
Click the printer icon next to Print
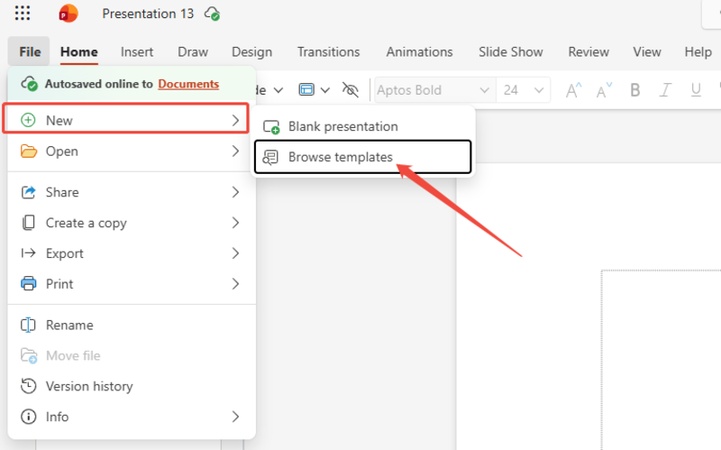point(28,284)
